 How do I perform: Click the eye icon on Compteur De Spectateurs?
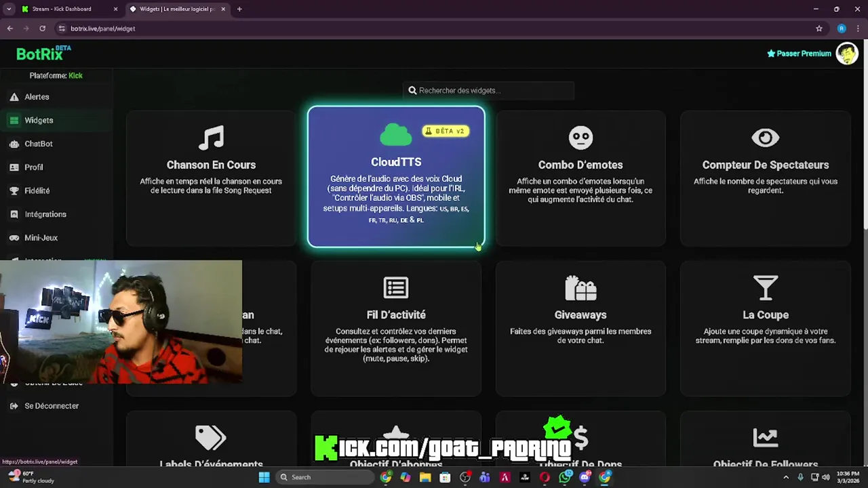[x=765, y=138]
